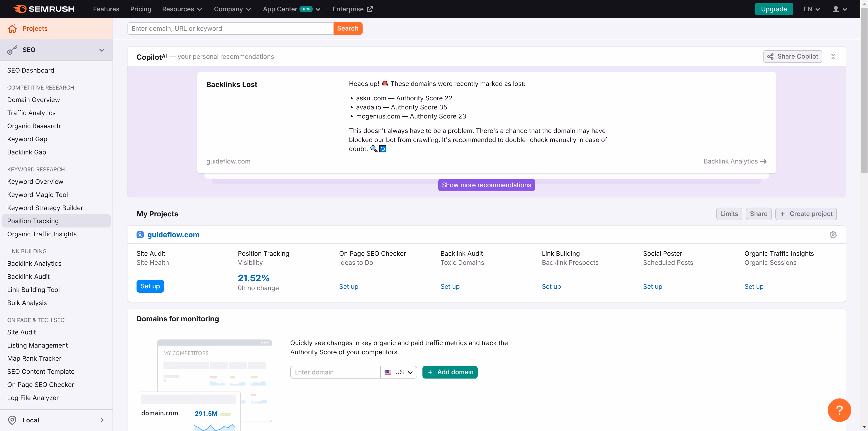This screenshot has width=868, height=431.
Task: Open the App Center menu
Action: (291, 9)
